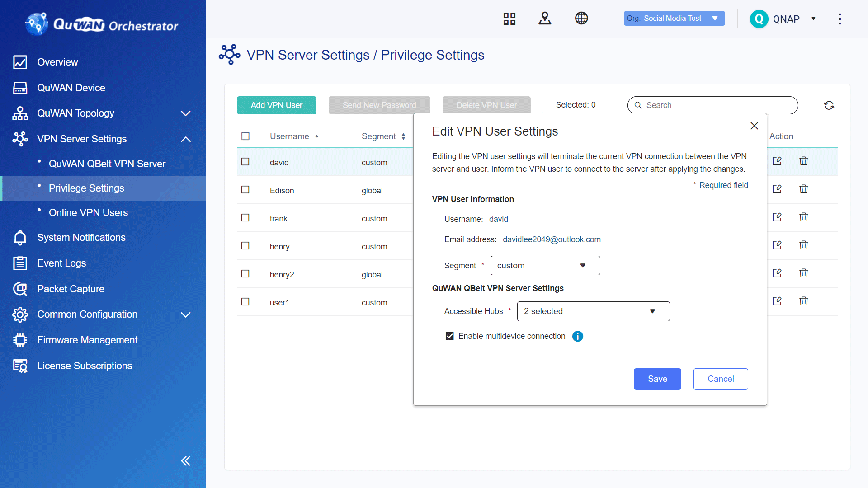Delete user Edison with trash icon
The width and height of the screenshot is (868, 488).
point(804,189)
